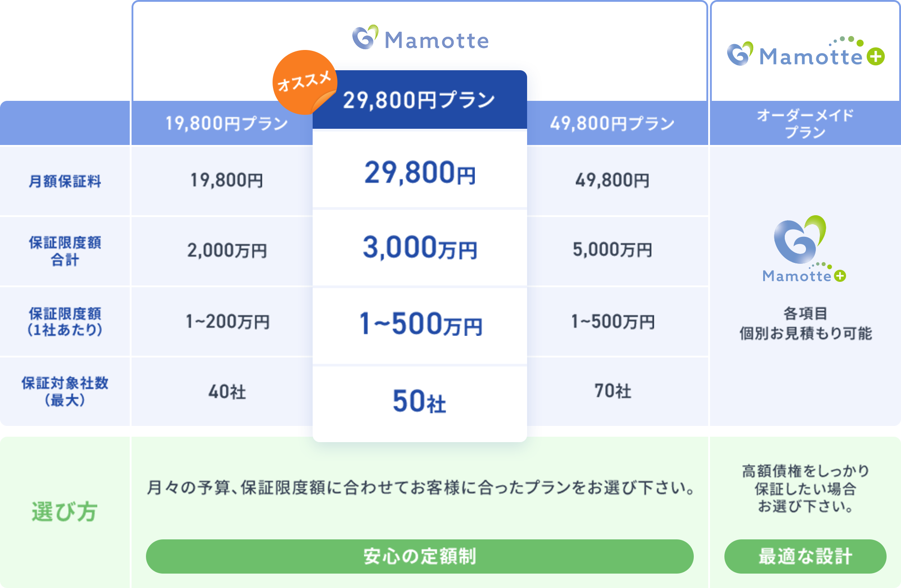Click the Mamotte logo at top center
The height and width of the screenshot is (588, 901).
point(420,38)
